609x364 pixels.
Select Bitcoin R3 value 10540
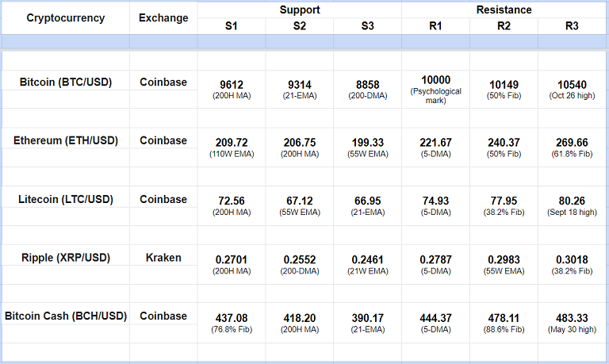point(572,85)
